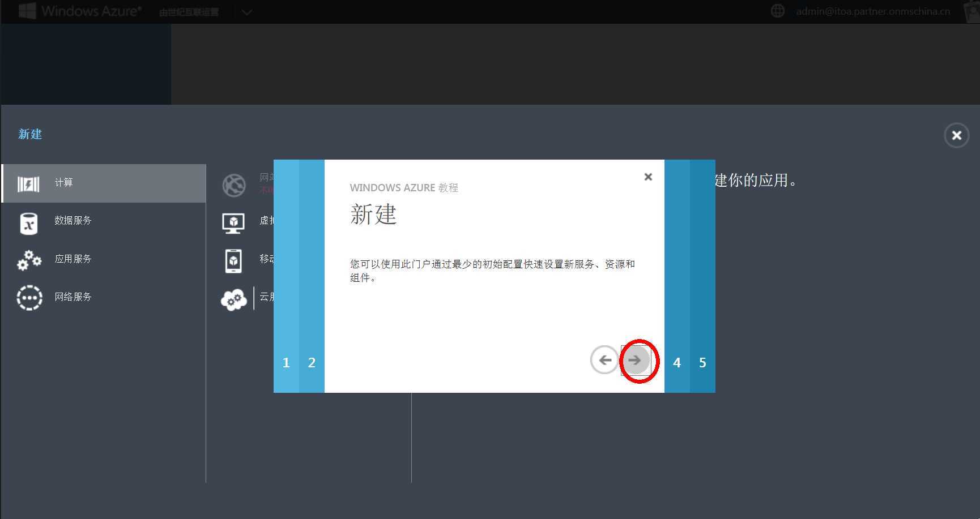Screen dimensions: 980x519
Task: Open the admin@itoa.partner.onmschina.cn account menu
Action: coord(873,11)
